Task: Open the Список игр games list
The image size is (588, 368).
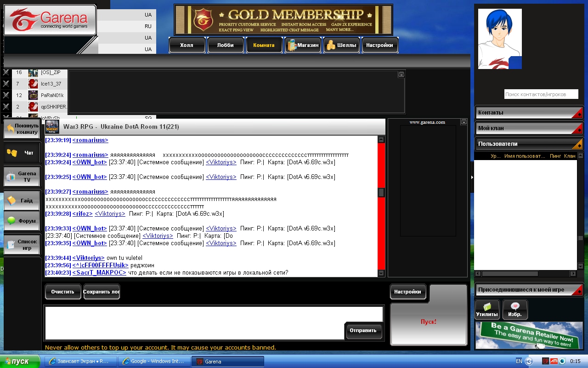Action: pos(22,245)
